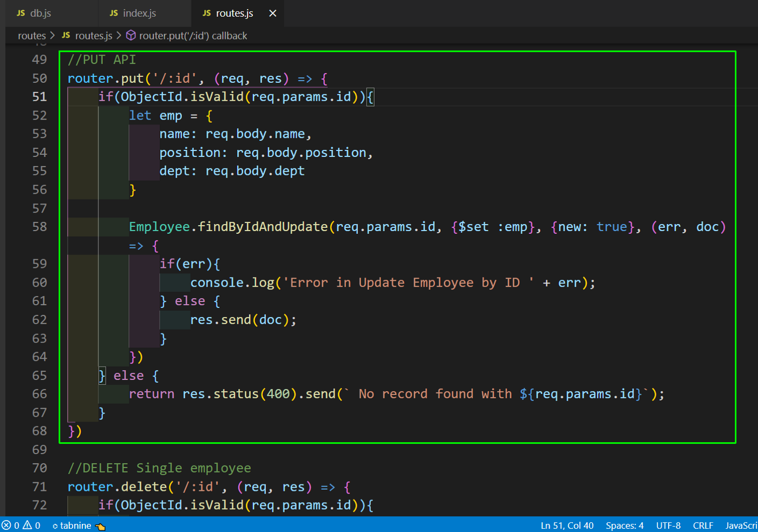Click 'let emp = {' text
The height and width of the screenshot is (532, 758).
[171, 116]
